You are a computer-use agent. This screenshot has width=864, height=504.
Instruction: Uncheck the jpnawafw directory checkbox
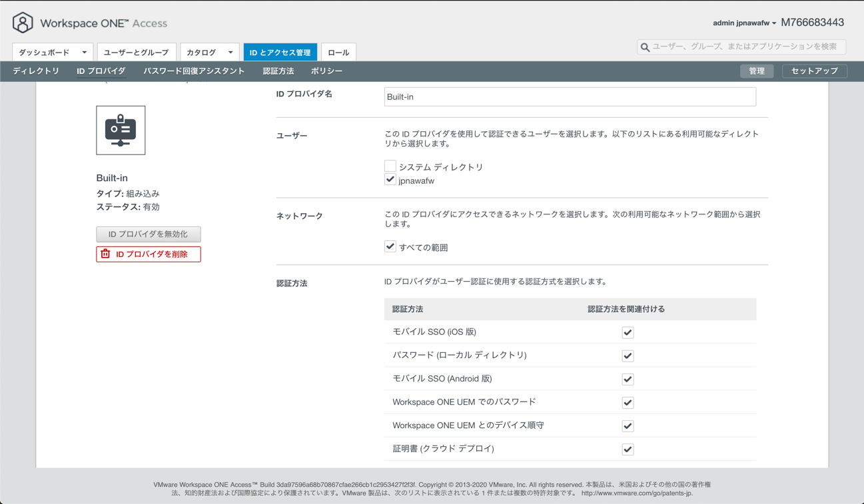(x=390, y=179)
